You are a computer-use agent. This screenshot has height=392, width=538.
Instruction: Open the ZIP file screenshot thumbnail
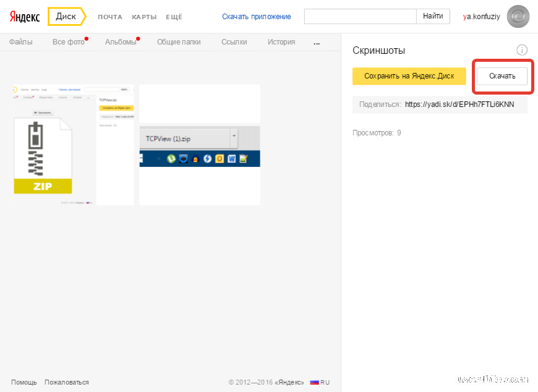[74, 145]
